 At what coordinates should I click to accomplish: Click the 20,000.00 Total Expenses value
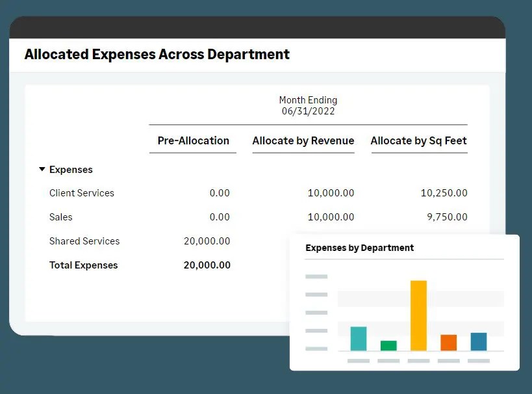[207, 265]
